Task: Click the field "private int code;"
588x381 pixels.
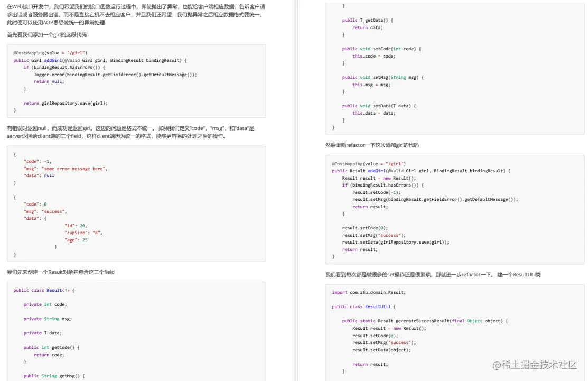Action: 45,304
